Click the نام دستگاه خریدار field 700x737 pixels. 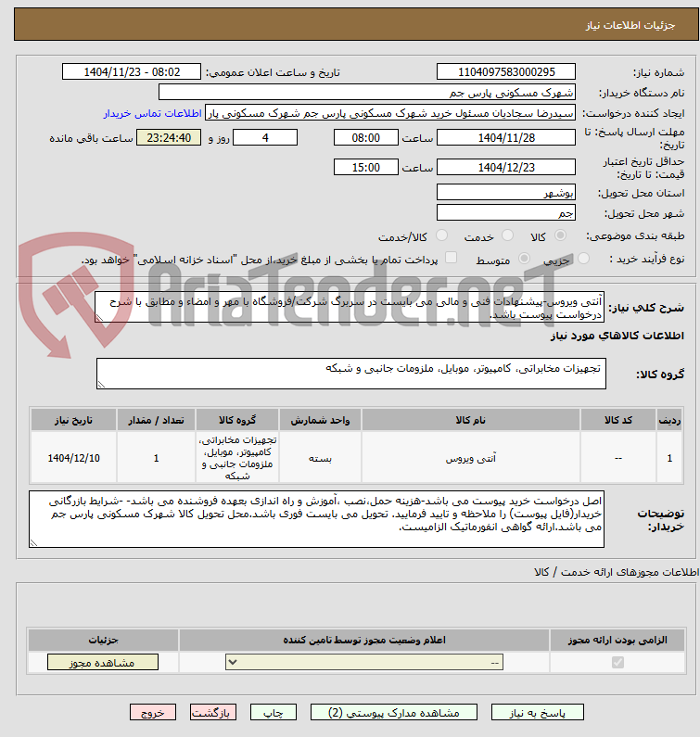point(367,92)
